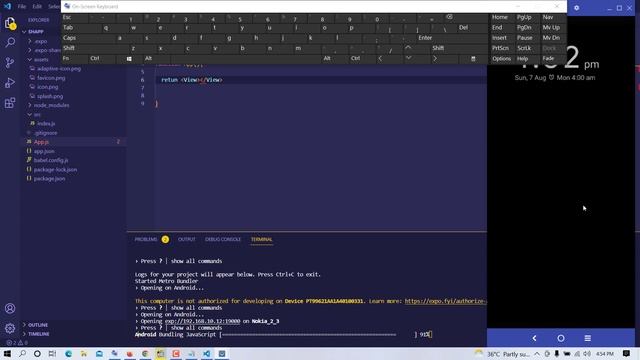The image size is (640, 360).
Task: Toggle Fade on the on-screen keyboard
Action: coord(552,59)
